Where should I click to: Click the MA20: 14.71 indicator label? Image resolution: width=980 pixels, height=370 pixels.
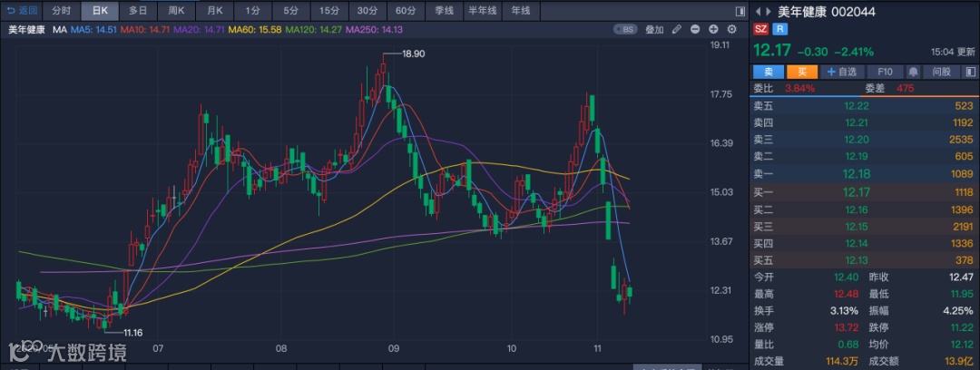(x=200, y=29)
